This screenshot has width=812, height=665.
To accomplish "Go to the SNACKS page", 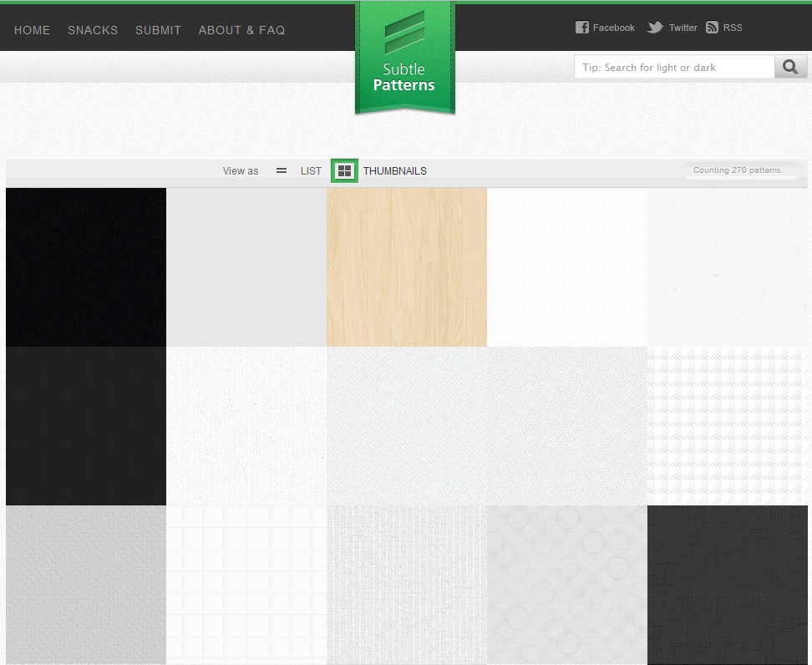I will 93,30.
